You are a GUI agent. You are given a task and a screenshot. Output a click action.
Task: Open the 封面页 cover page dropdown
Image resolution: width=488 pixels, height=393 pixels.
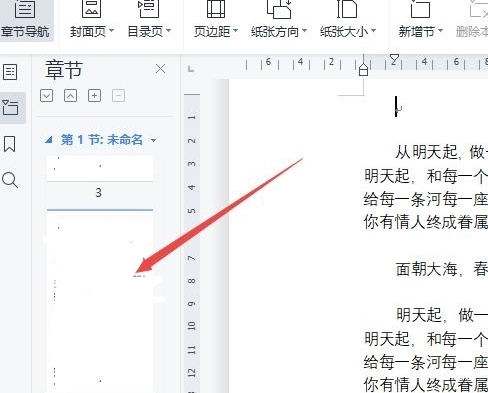(92, 32)
